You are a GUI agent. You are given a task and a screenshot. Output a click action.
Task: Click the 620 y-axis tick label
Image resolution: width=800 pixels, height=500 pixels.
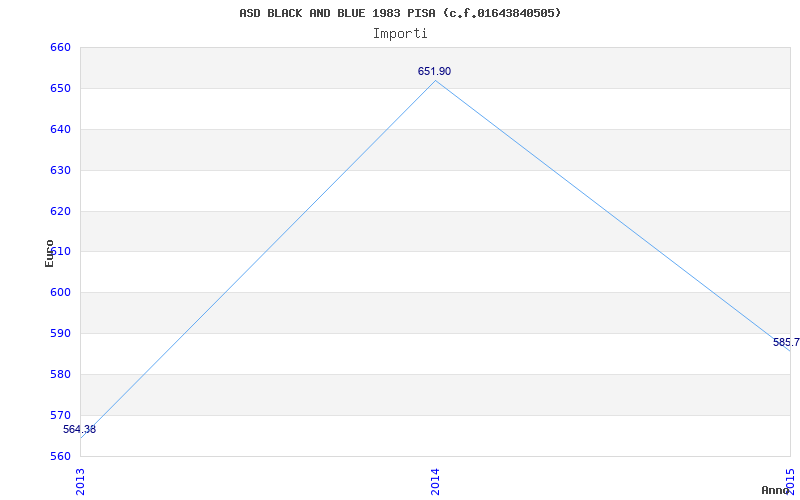pyautogui.click(x=60, y=211)
